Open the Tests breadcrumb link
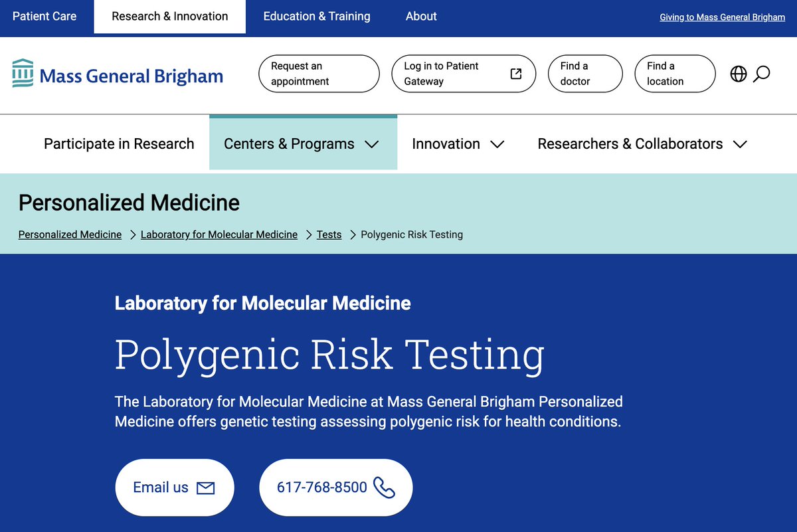 [x=329, y=234]
